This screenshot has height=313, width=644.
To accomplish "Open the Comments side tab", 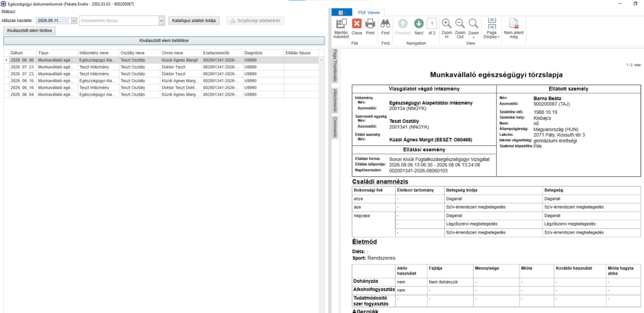I will point(335,127).
